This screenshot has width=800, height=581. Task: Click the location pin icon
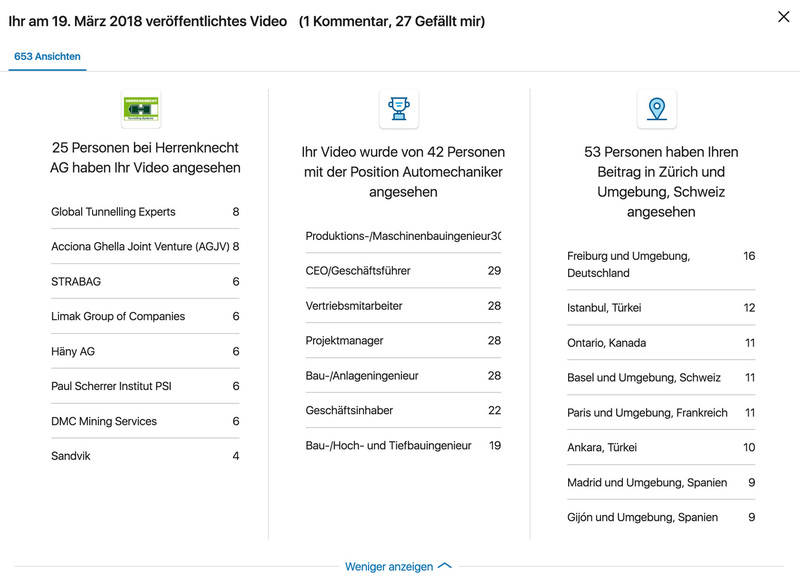(x=656, y=108)
